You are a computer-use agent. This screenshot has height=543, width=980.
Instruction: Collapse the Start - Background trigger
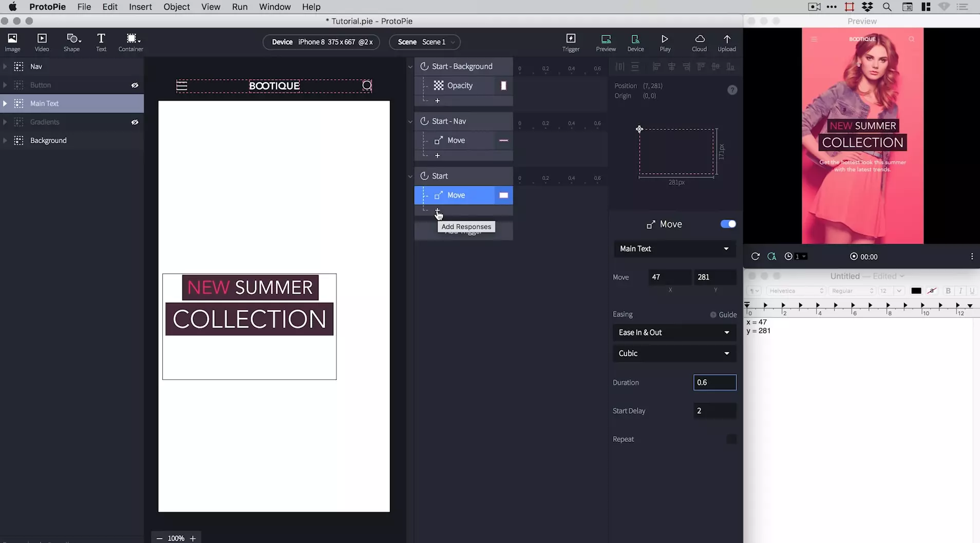[x=410, y=67]
